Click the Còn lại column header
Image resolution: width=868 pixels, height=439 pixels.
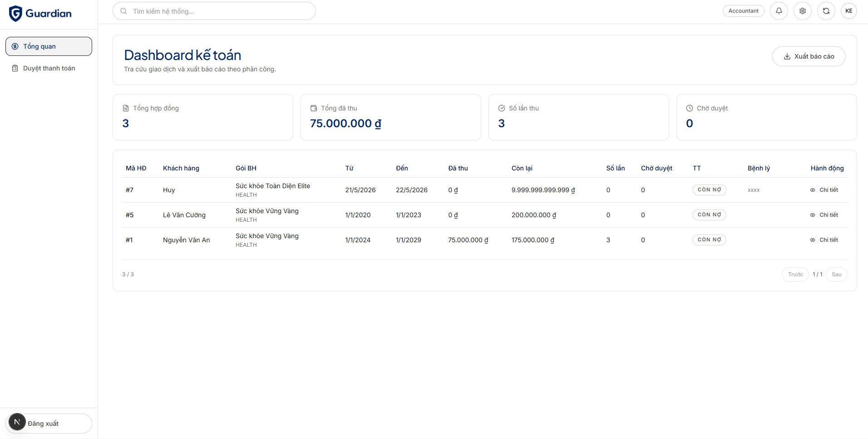tap(522, 168)
